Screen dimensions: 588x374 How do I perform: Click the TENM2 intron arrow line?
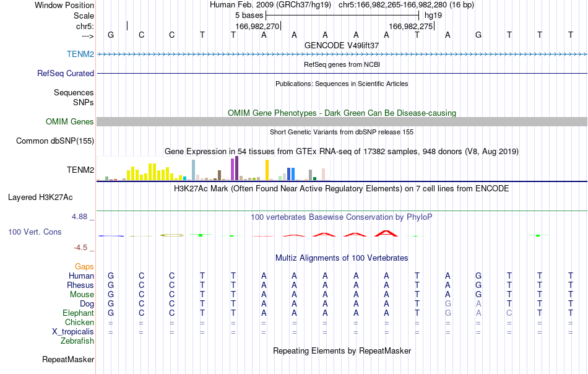click(x=342, y=54)
